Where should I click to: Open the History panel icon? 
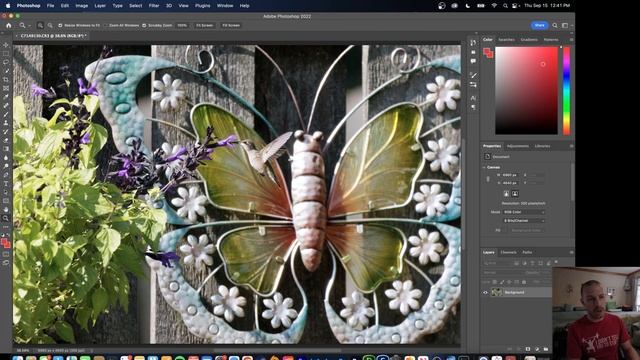pos(473,43)
